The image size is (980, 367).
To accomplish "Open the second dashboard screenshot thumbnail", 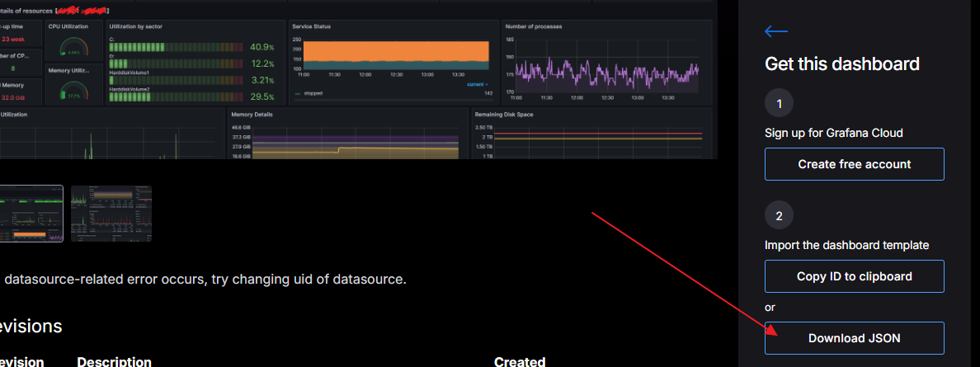I will pos(111,214).
